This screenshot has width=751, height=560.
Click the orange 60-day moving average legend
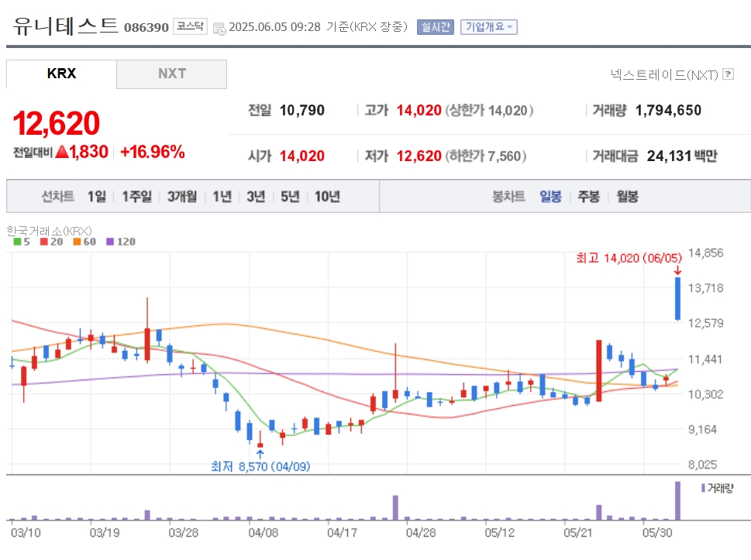[x=84, y=242]
